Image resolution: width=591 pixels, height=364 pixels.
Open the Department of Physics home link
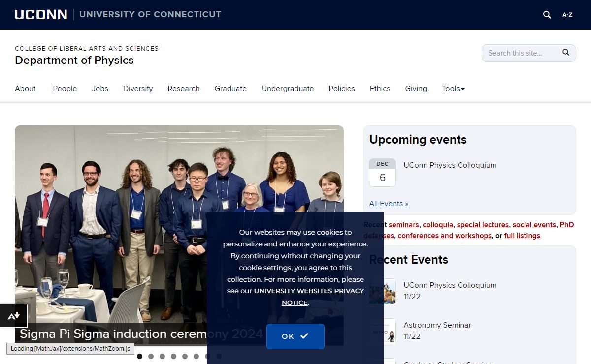coord(74,60)
